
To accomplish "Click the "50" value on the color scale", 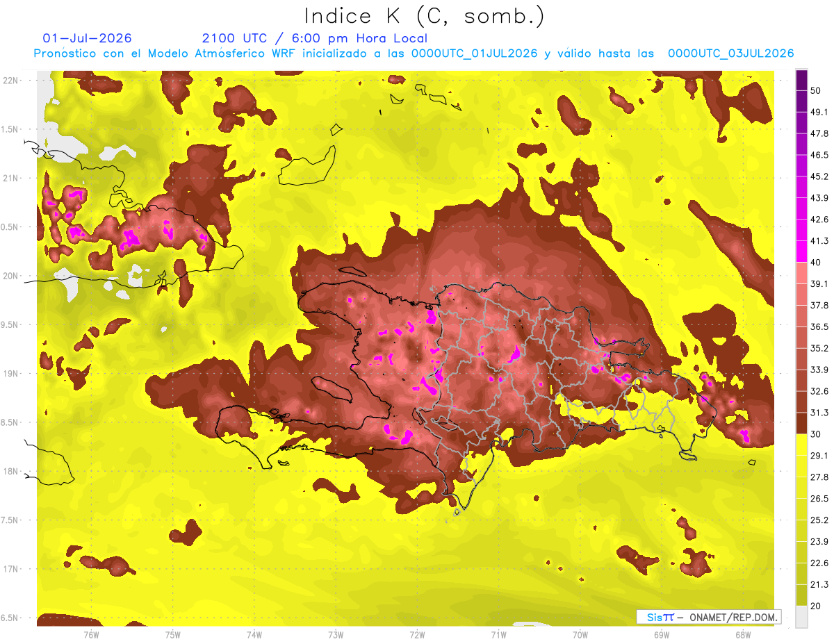I will [x=817, y=91].
